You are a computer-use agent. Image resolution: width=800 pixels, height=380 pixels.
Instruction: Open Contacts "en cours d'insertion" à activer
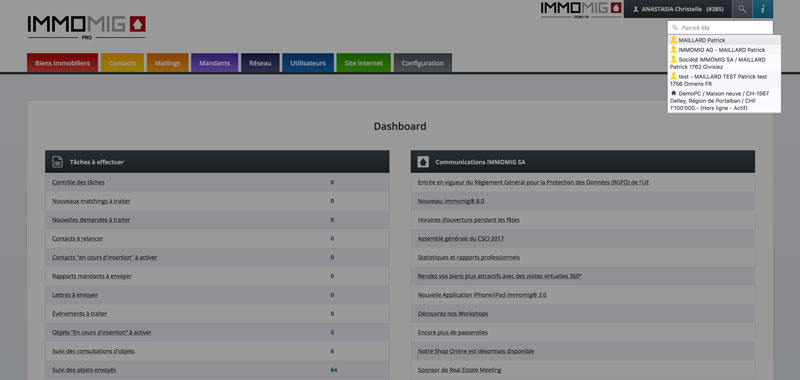[x=105, y=257]
